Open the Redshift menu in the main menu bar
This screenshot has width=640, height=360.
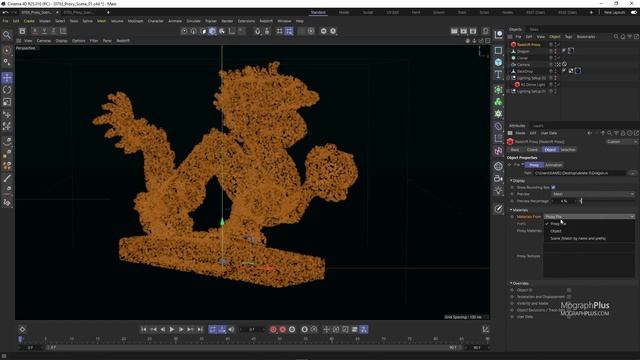tap(266, 21)
